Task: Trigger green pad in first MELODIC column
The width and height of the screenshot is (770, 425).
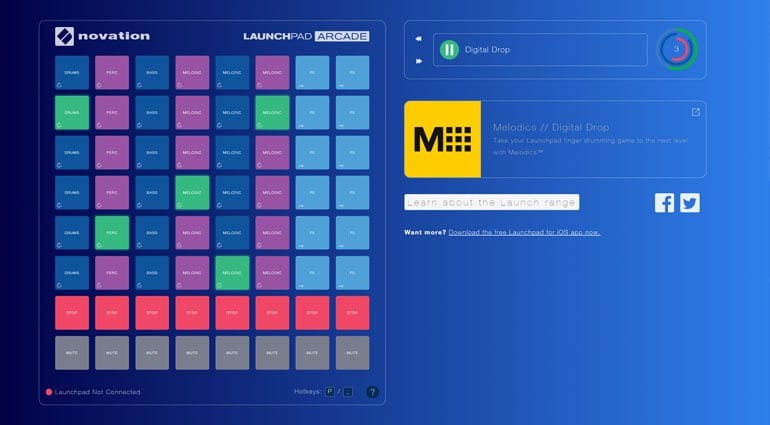Action: [x=192, y=193]
